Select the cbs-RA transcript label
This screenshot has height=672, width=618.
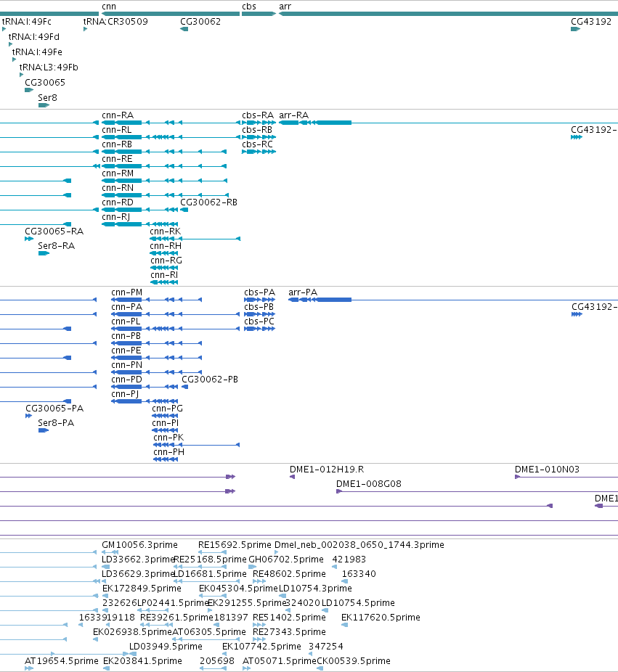(x=258, y=115)
